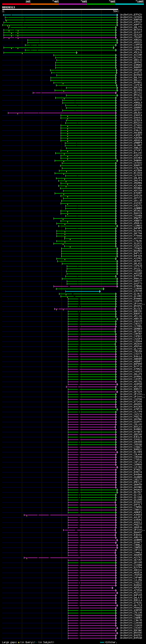146x644 pixels.
Task: Select UniRef100_Q8DI33 entry
Action: (x=131, y=60)
